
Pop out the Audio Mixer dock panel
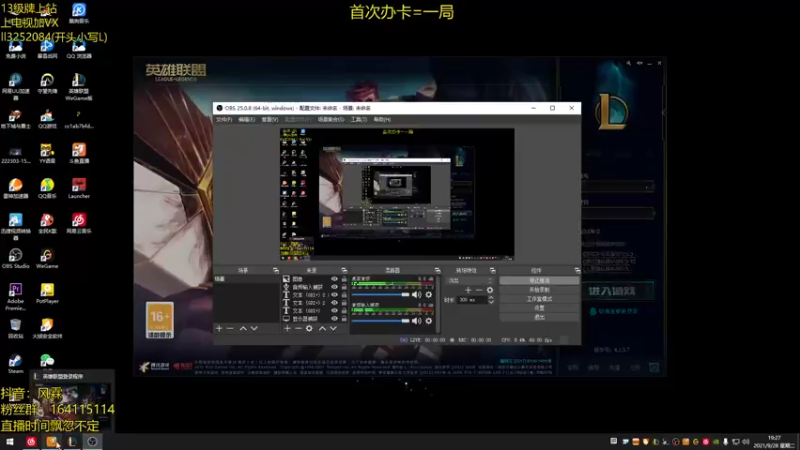coord(437,270)
